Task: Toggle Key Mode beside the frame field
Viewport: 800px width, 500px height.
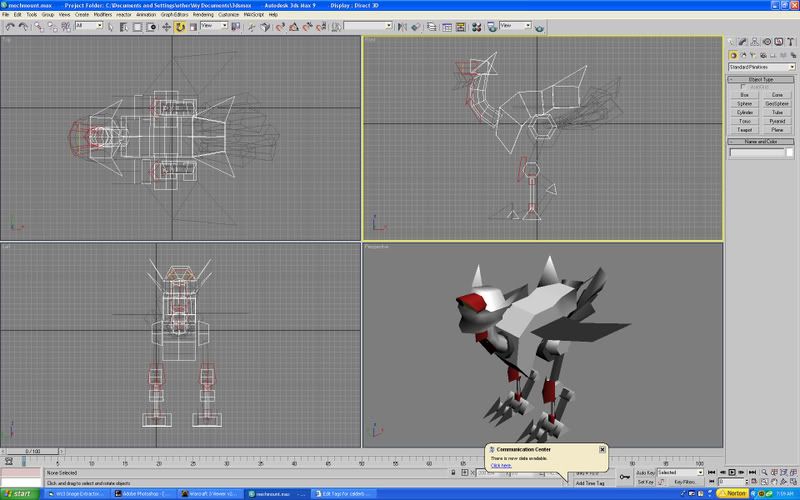Action: (711, 482)
